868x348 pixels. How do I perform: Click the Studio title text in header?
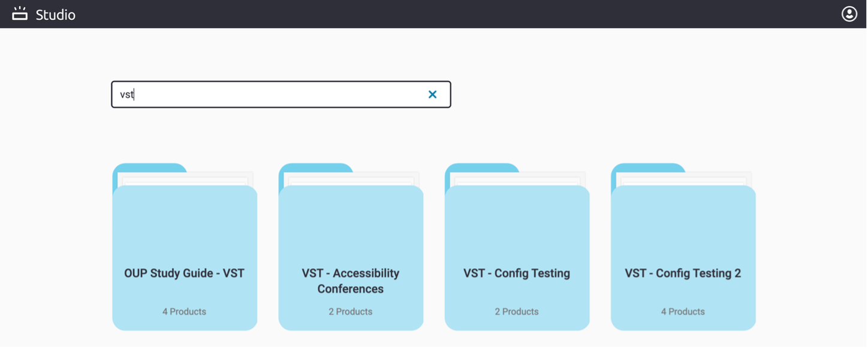coord(55,14)
